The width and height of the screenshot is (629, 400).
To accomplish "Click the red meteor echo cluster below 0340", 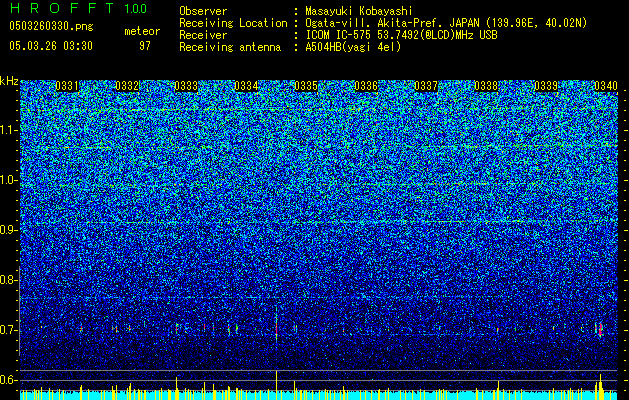I will point(600,329).
